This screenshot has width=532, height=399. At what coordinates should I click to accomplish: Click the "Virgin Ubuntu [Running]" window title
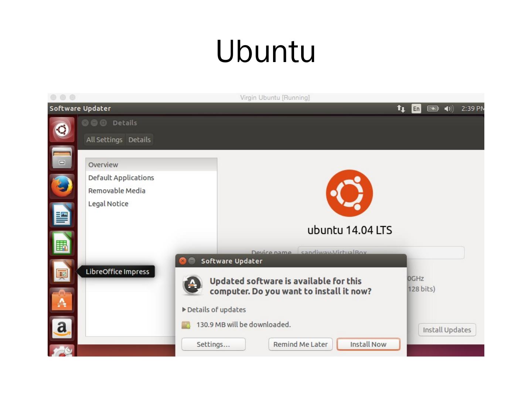[275, 98]
